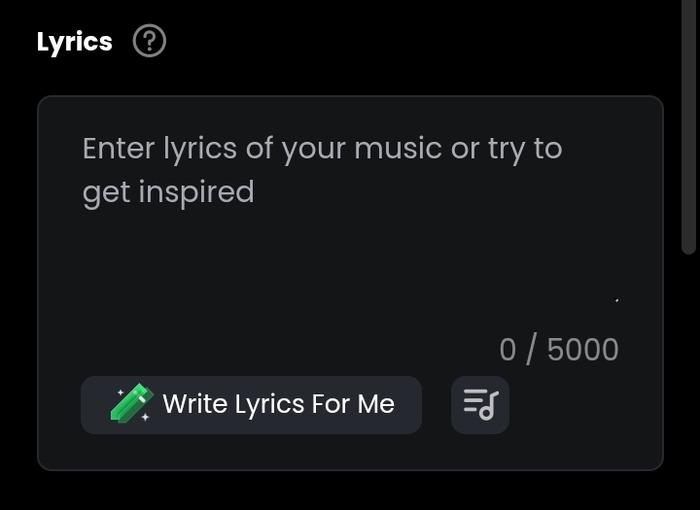Click the small resize mark in lyrics box
This screenshot has width=700, height=510.
click(x=616, y=300)
